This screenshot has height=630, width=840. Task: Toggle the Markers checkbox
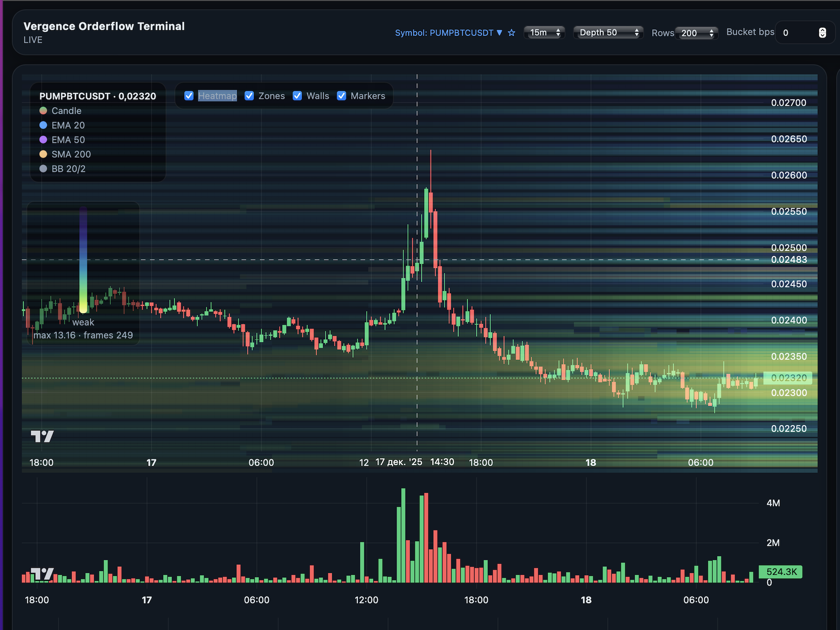(341, 96)
